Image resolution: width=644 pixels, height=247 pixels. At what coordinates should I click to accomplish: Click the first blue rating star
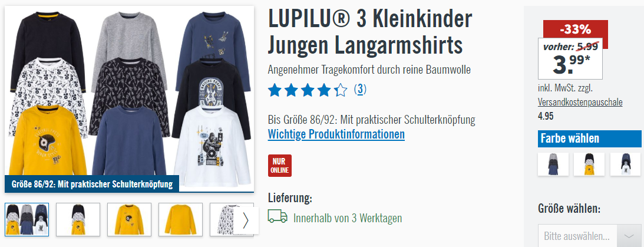[275, 90]
